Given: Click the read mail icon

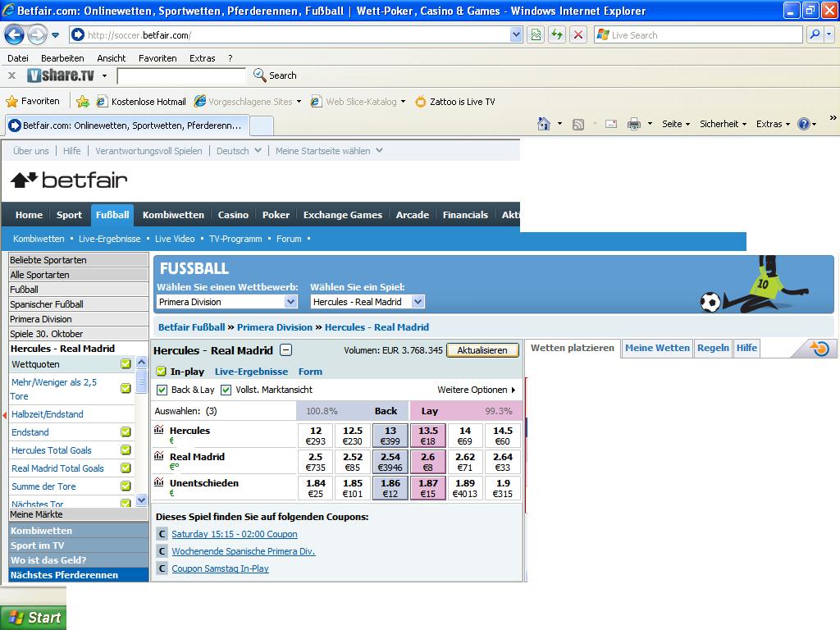Looking at the screenshot, I should click(610, 125).
